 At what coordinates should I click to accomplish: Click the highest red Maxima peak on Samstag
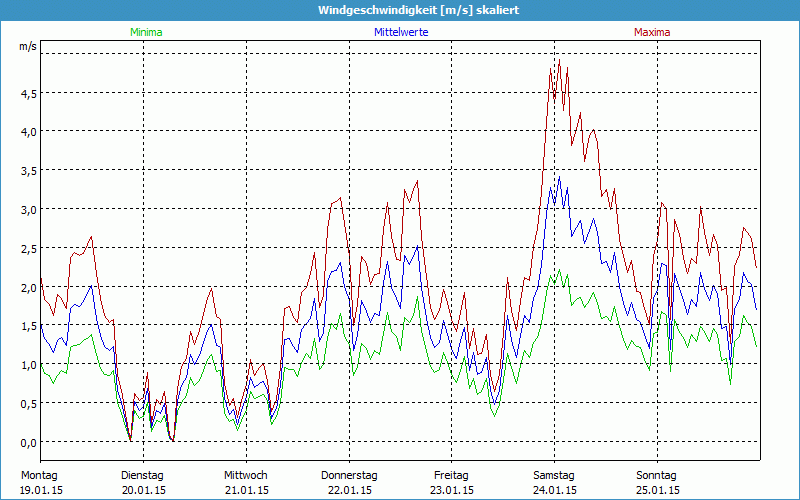pyautogui.click(x=559, y=62)
